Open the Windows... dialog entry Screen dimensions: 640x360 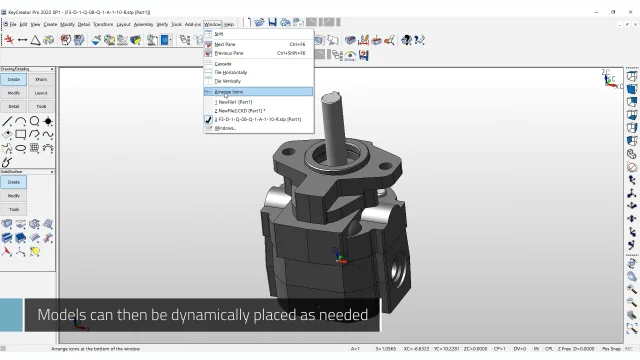pos(259,128)
